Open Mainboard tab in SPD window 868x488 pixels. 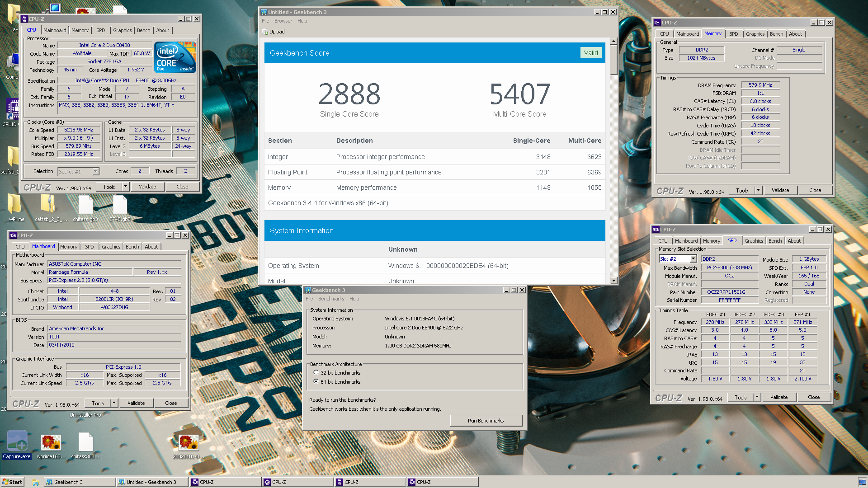[686, 241]
